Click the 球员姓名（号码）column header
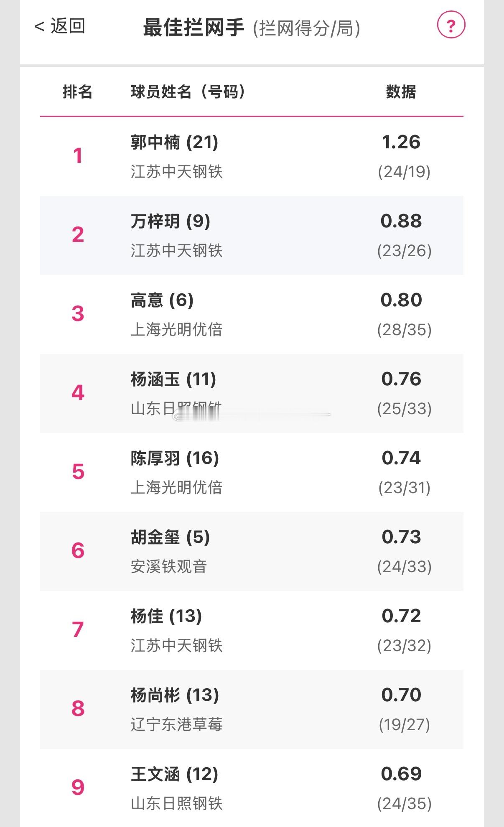The width and height of the screenshot is (504, 827). coord(188,92)
